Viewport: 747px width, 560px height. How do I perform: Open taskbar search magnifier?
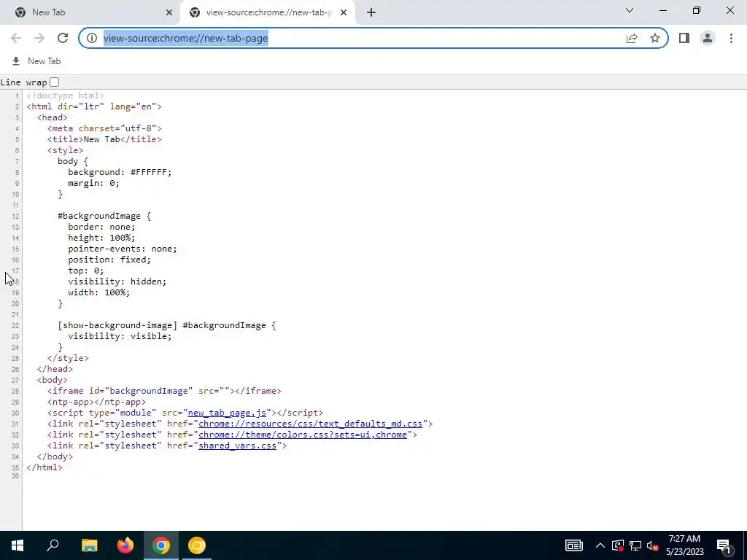pos(53,545)
